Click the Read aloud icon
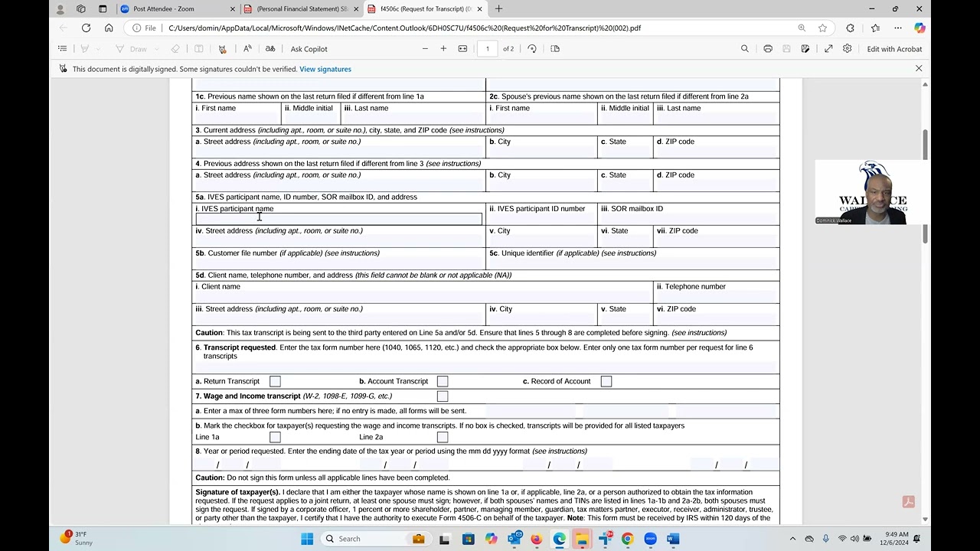This screenshot has width=980, height=551. click(x=247, y=49)
